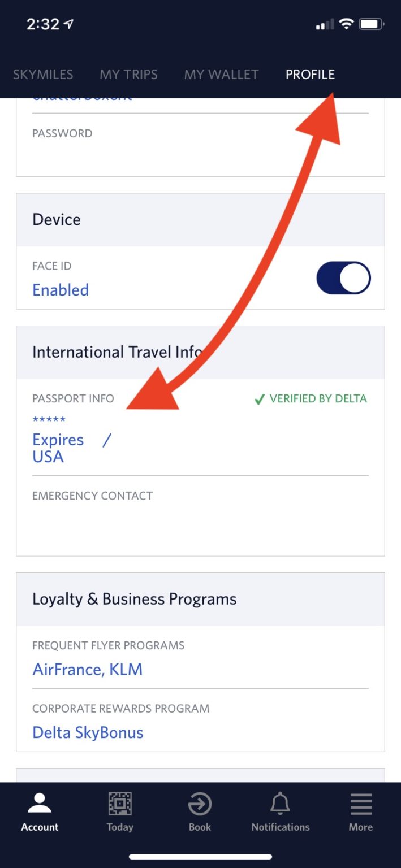401x868 pixels.
Task: Expand the Loyalty & Business Programs section
Action: click(134, 599)
